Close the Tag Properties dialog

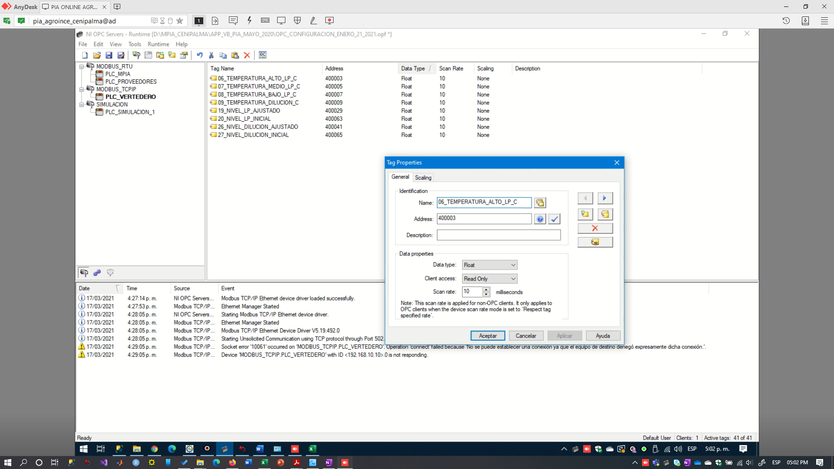pyautogui.click(x=616, y=163)
